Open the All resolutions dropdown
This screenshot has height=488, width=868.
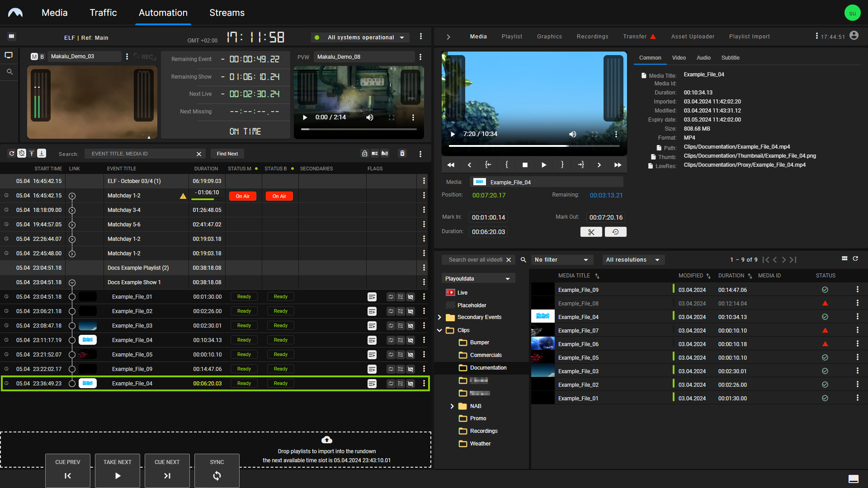point(633,260)
